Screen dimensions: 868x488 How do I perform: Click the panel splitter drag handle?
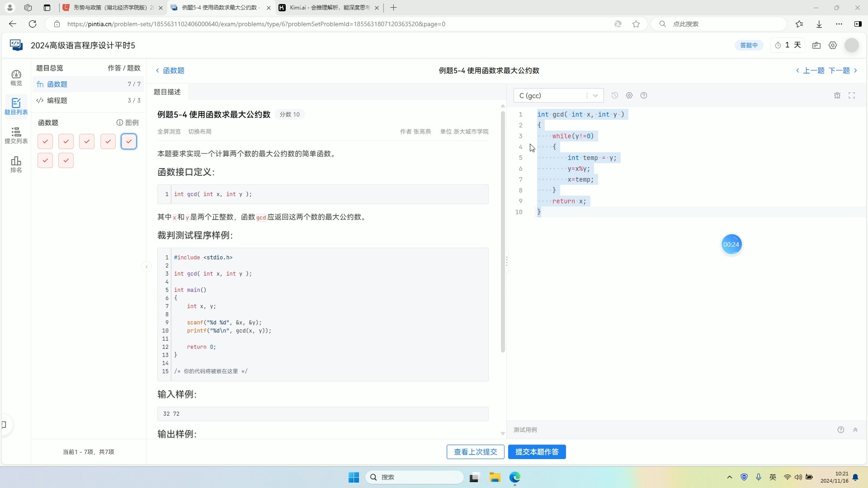507,261
